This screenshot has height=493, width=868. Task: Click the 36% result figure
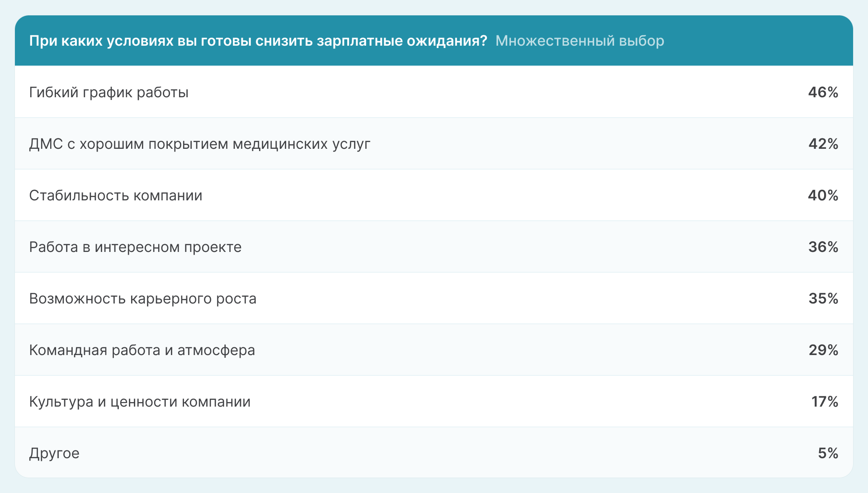click(x=823, y=247)
